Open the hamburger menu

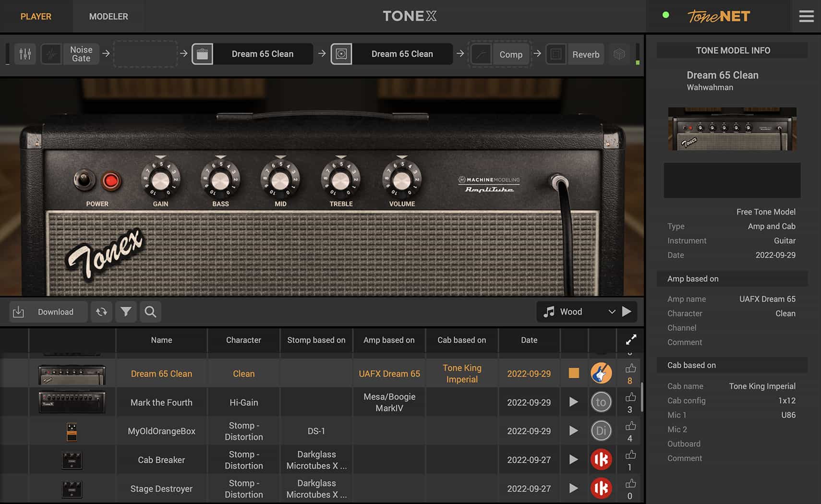pyautogui.click(x=806, y=16)
